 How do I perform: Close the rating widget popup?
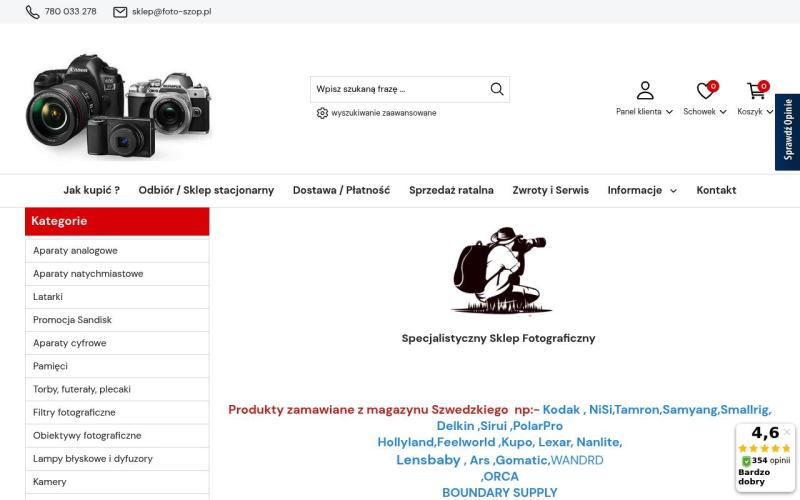(x=786, y=432)
